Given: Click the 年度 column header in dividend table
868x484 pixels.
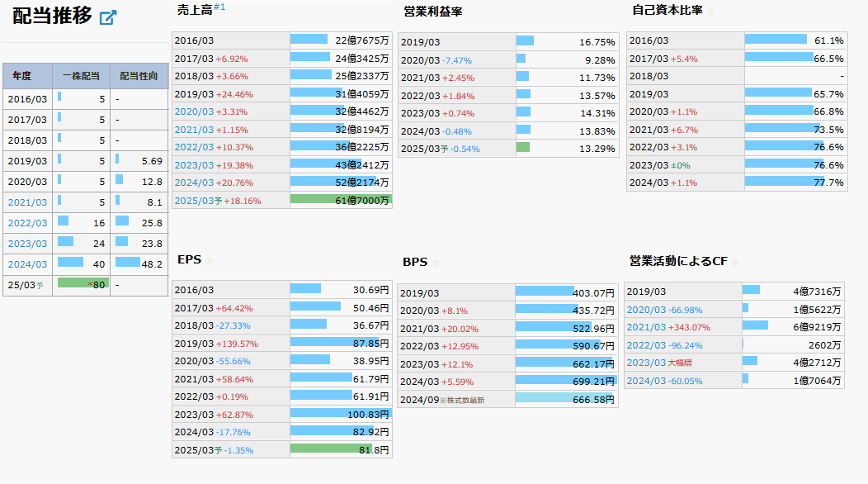Looking at the screenshot, I should (21, 76).
